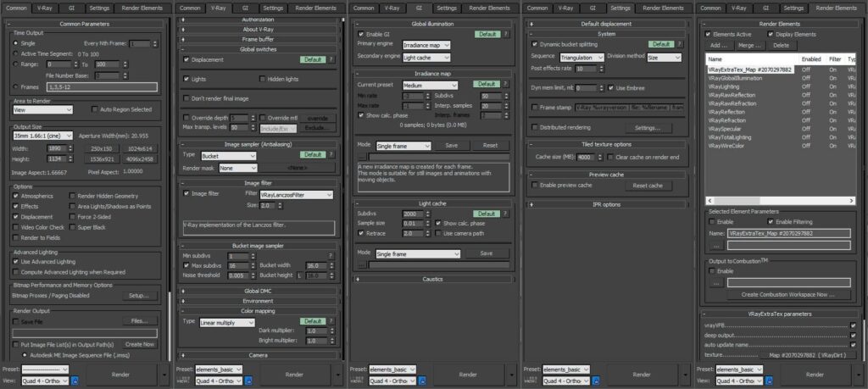Click the lock-view icon in the GI panel
This screenshot has height=389, width=868.
coord(422,381)
